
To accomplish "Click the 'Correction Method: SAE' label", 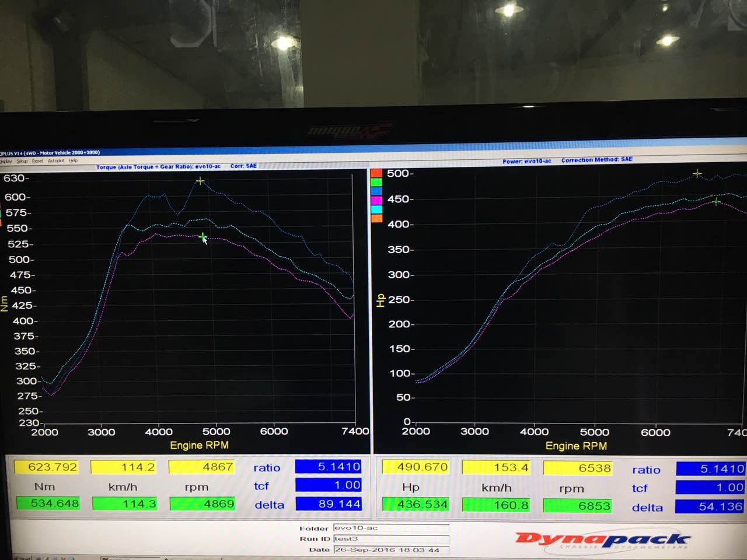I will point(596,159).
